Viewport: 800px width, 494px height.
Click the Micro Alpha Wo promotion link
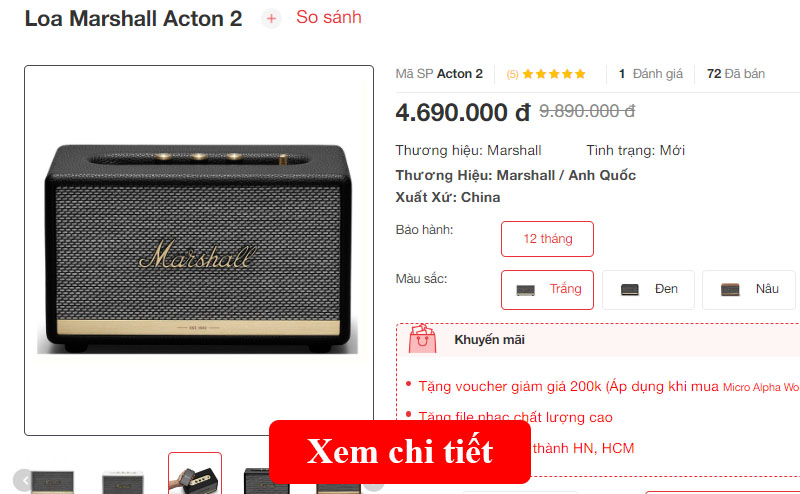point(761,387)
